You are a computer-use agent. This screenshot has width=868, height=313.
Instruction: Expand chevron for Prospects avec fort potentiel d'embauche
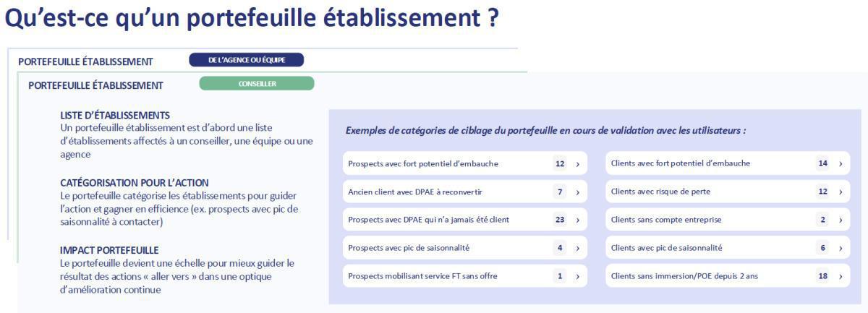point(577,164)
